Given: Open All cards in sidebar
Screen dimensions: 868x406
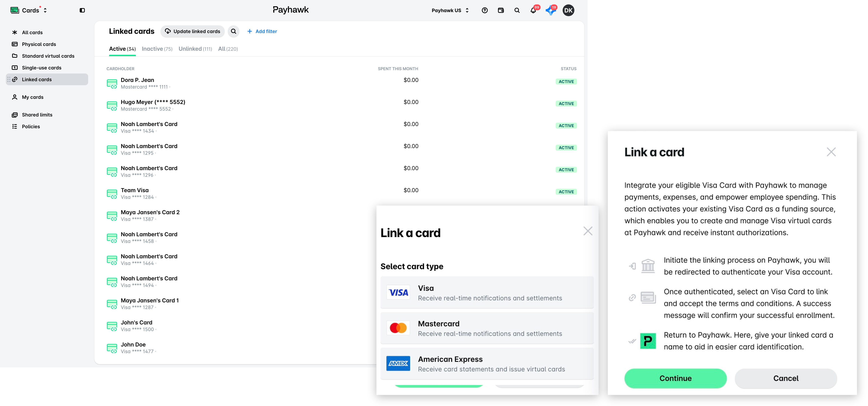Looking at the screenshot, I should coord(47,32).
